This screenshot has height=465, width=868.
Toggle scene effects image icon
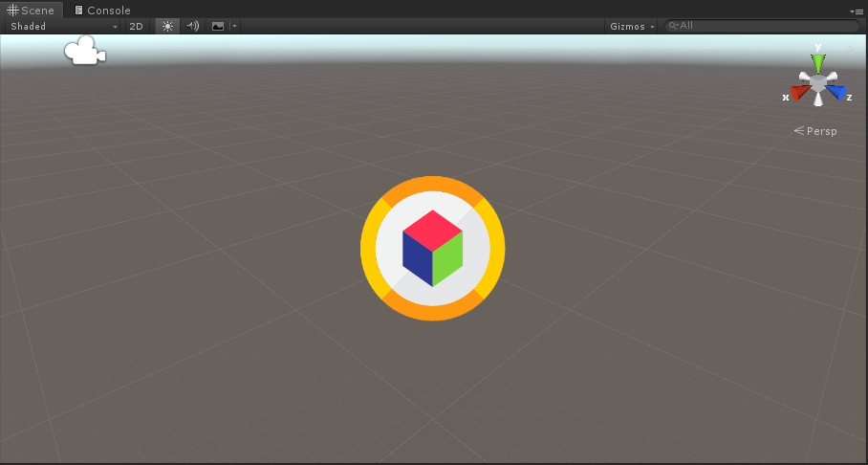[x=218, y=26]
